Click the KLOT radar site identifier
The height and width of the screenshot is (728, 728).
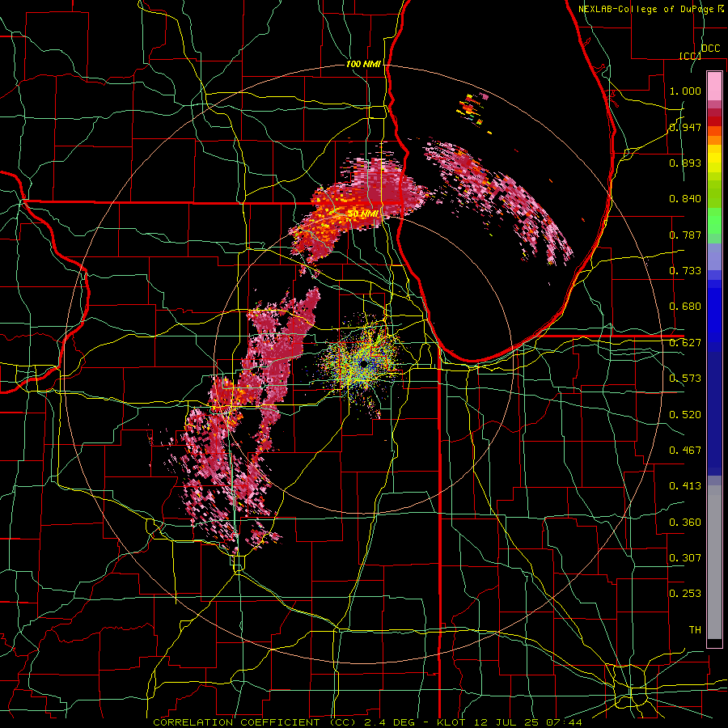(451, 722)
